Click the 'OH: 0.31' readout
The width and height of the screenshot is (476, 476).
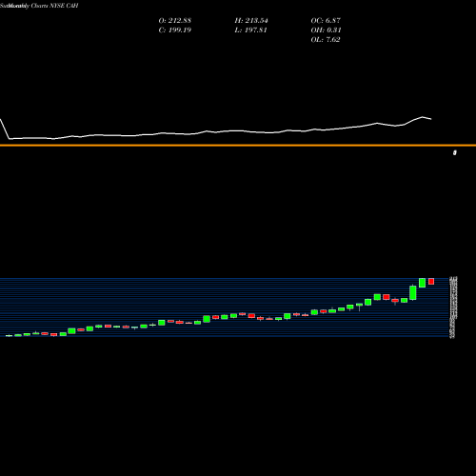(x=326, y=30)
